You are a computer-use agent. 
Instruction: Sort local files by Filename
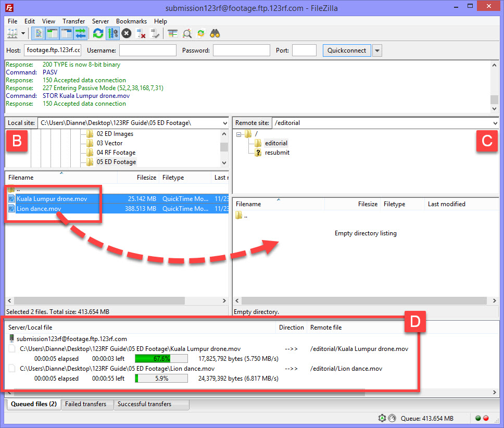[61, 178]
